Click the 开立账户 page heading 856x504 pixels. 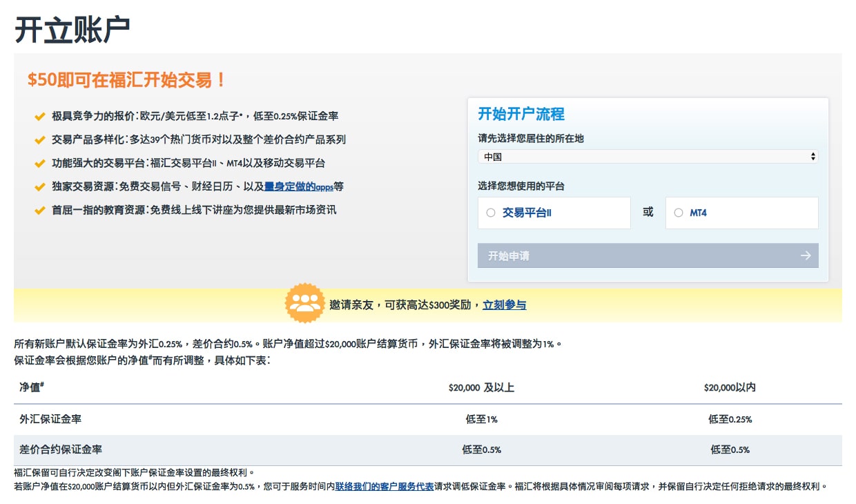point(72,29)
